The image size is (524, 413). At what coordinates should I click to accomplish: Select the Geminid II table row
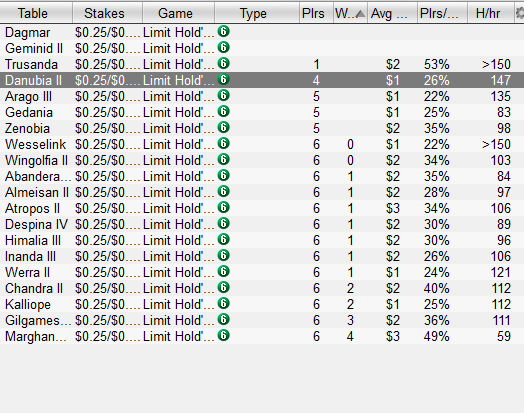[262, 48]
